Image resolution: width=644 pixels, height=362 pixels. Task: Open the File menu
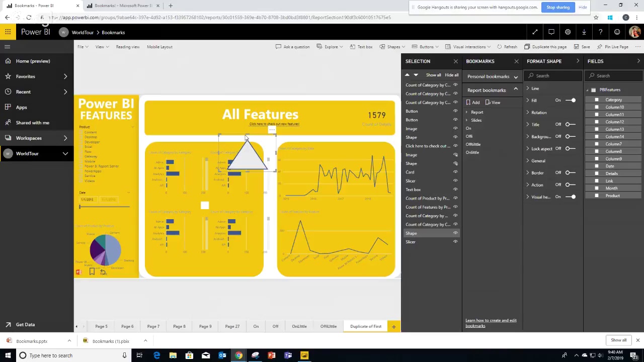pos(83,47)
